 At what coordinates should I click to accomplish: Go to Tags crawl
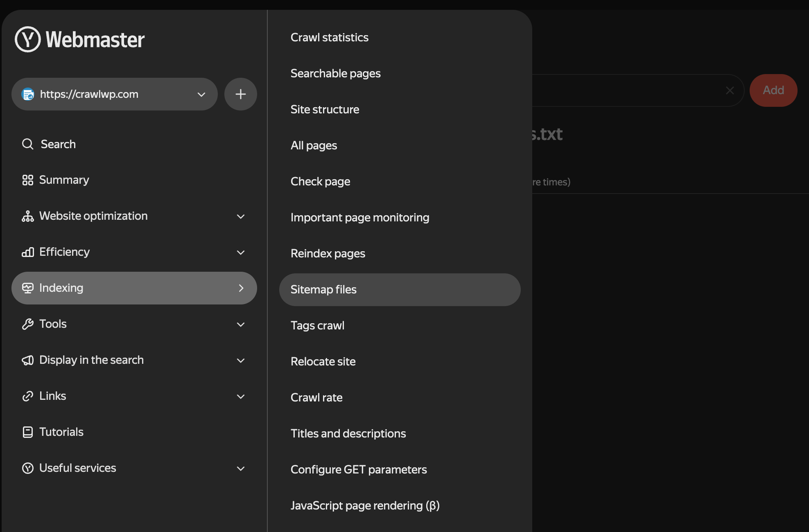318,326
